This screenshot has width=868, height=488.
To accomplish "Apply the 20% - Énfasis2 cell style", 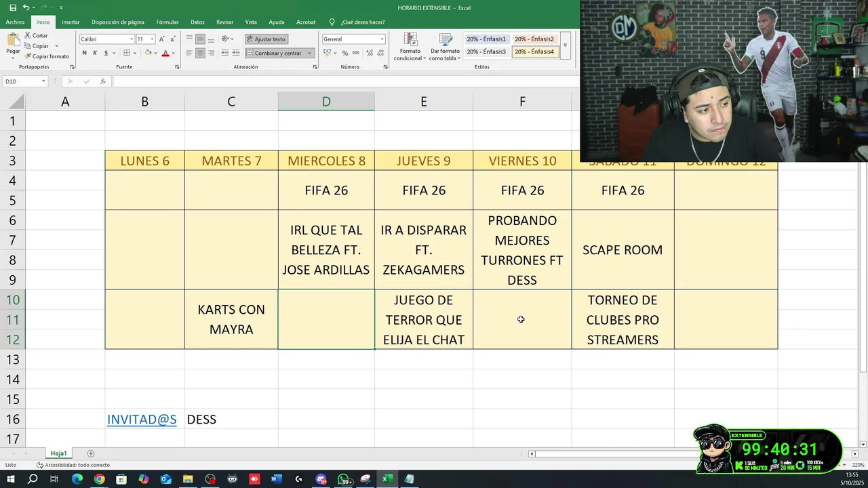I will coord(534,39).
